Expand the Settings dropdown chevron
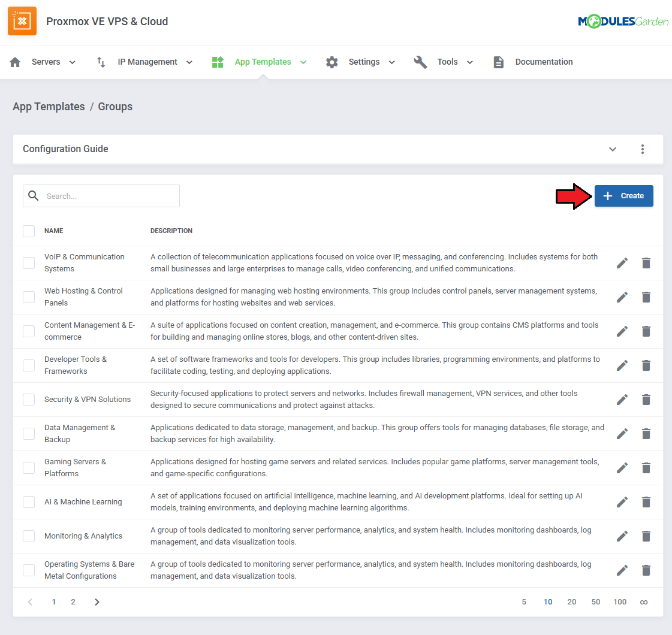This screenshot has width=672, height=635. [391, 62]
